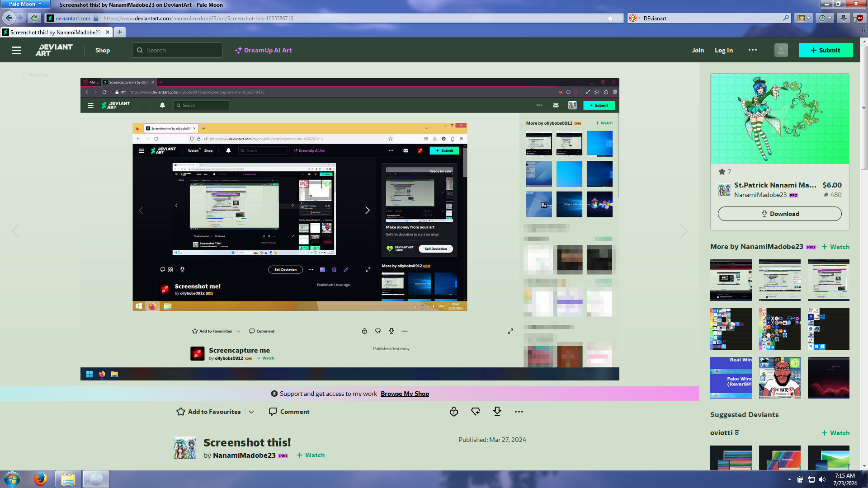Click the faded Profile back link
Image resolution: width=868 pixels, height=488 pixels.
[x=35, y=75]
